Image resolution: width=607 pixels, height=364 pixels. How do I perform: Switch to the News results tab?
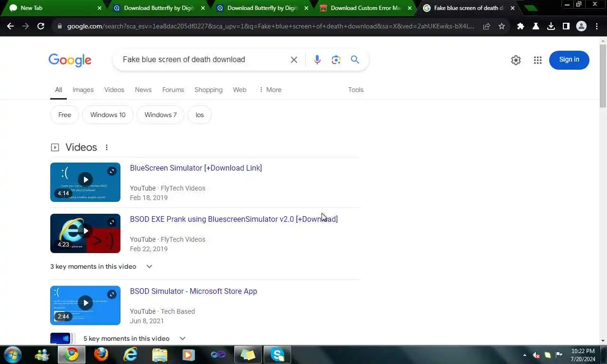[x=143, y=90]
